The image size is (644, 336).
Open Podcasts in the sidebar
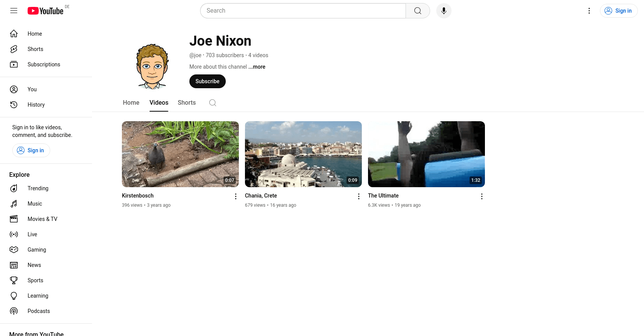coord(39,311)
